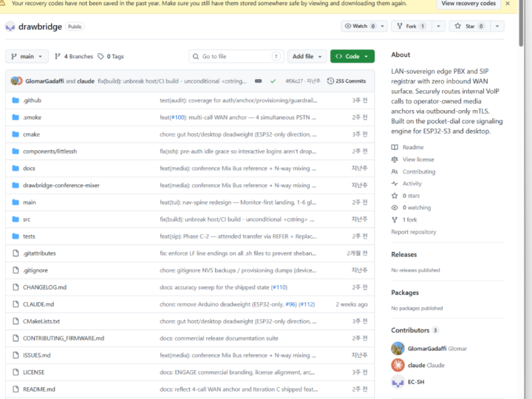The image size is (532, 399).
Task: Click the docs folder icon
Action: tap(16, 168)
